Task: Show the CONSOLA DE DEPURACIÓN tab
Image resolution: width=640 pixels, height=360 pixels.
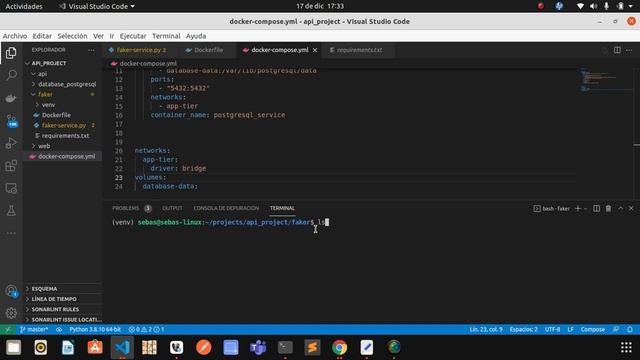Action: pos(226,208)
